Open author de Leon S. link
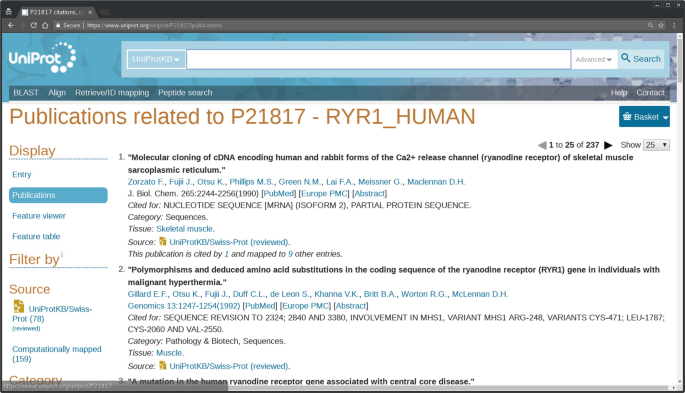 (290, 294)
